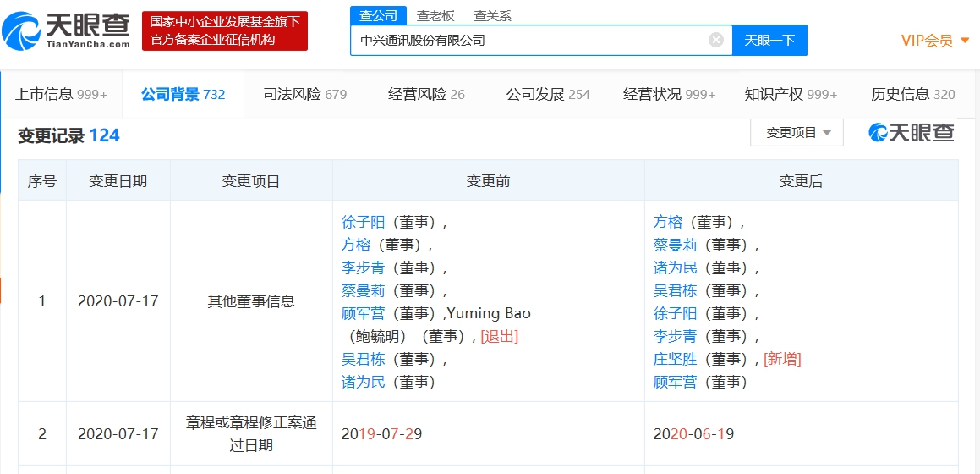Select the 查公司 search tab
The width and height of the screenshot is (980, 474).
coord(378,15)
